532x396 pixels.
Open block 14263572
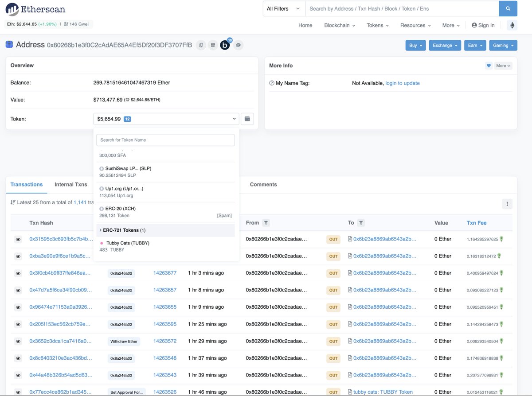coord(165,341)
